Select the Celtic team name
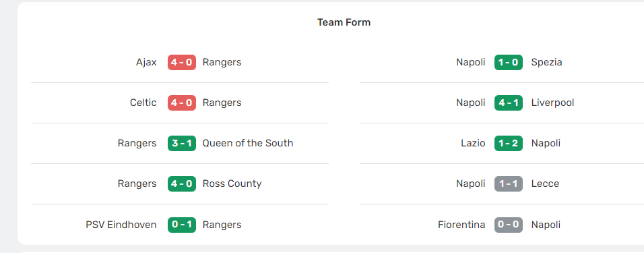Viewport: 644px width, 253px height. [143, 103]
